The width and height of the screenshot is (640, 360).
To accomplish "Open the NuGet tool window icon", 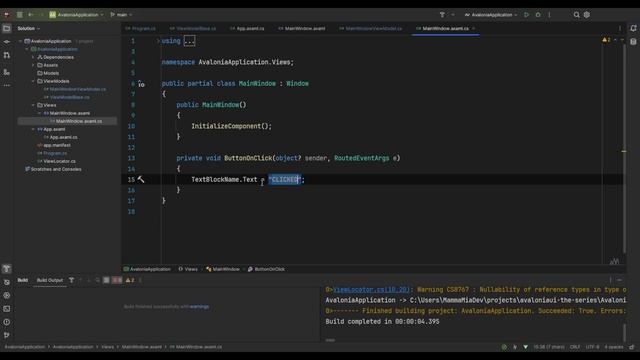I will pos(7,295).
